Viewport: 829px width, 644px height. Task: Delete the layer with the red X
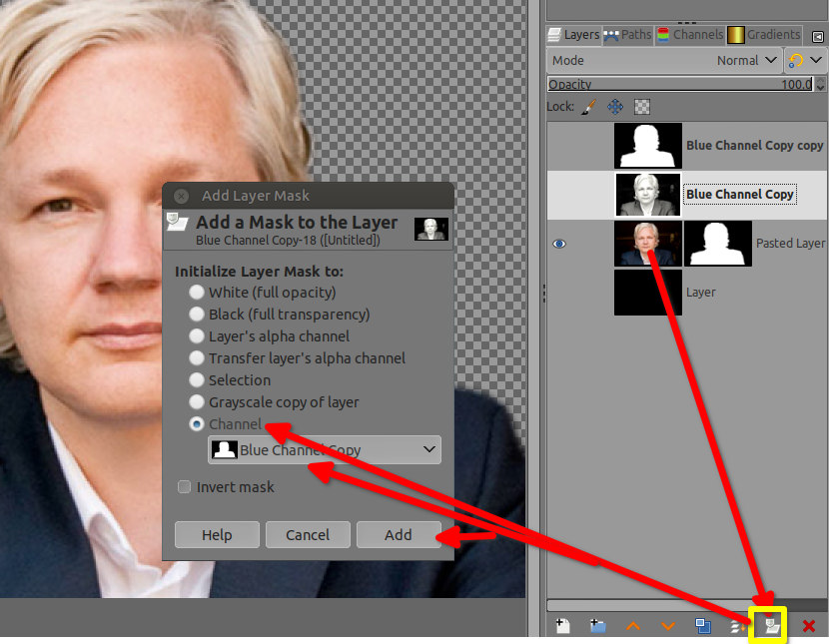[x=808, y=627]
